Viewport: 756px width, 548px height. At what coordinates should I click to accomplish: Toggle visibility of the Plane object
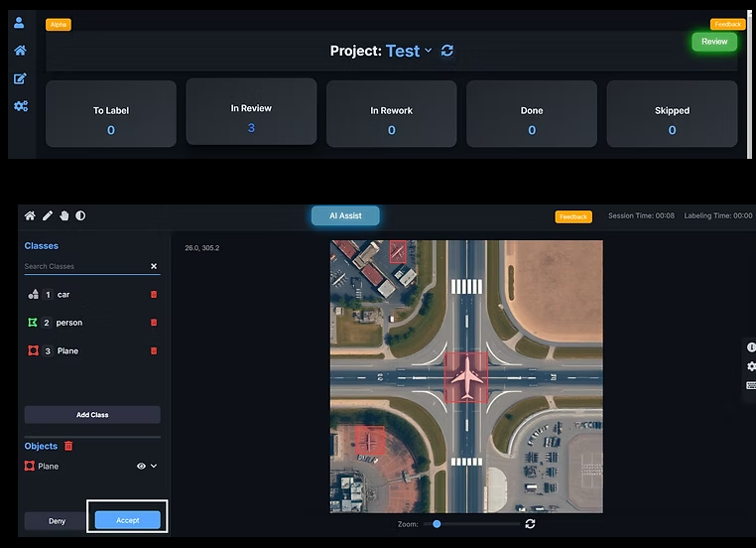(141, 466)
